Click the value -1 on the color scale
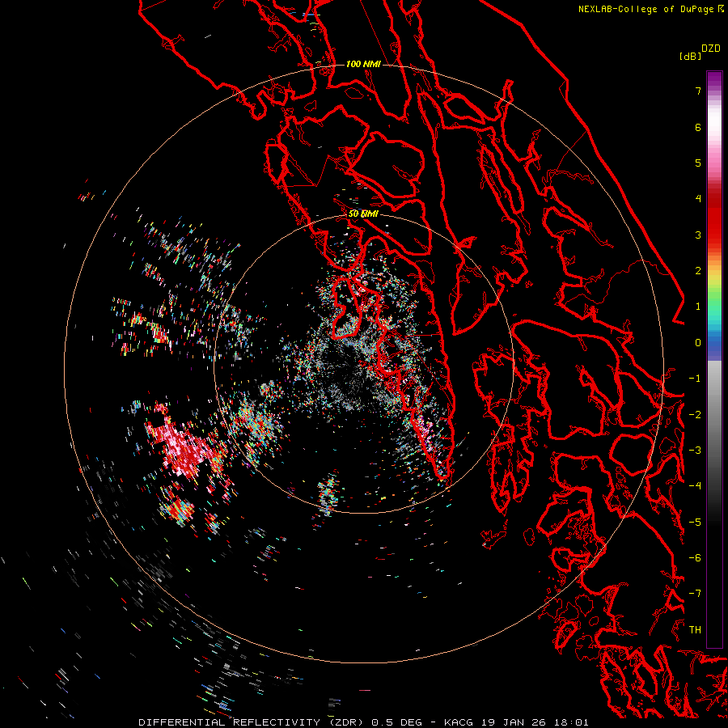Viewport: 728px width, 728px height. click(x=695, y=379)
